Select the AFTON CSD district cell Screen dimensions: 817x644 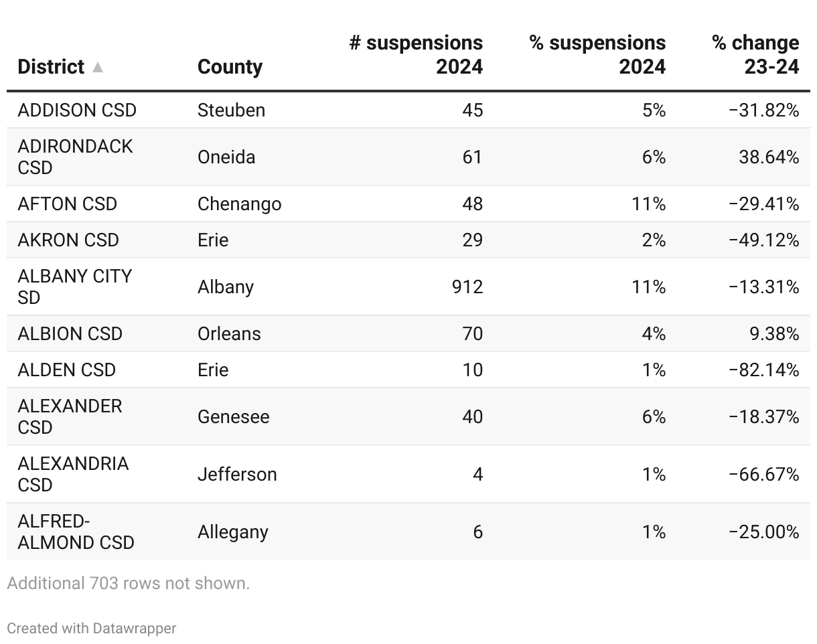(x=68, y=204)
